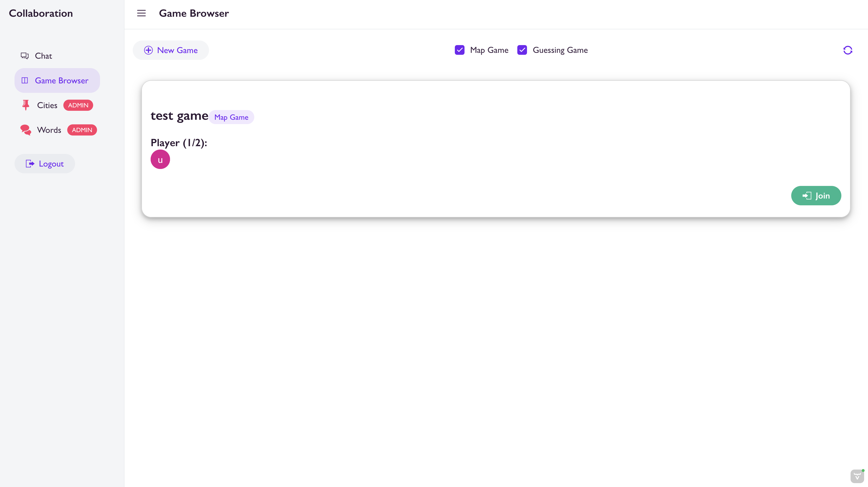Log out of the application
Viewport: 868px width, 487px height.
[x=45, y=164]
